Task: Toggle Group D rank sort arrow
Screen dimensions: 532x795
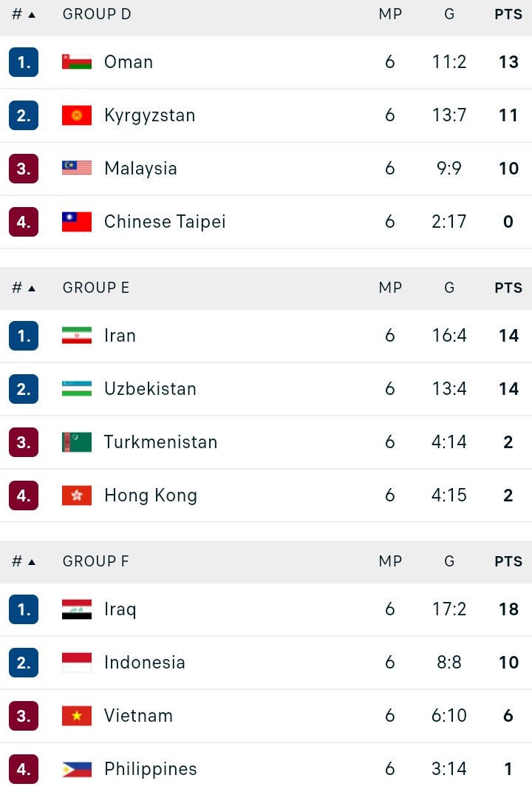Action: [32, 15]
